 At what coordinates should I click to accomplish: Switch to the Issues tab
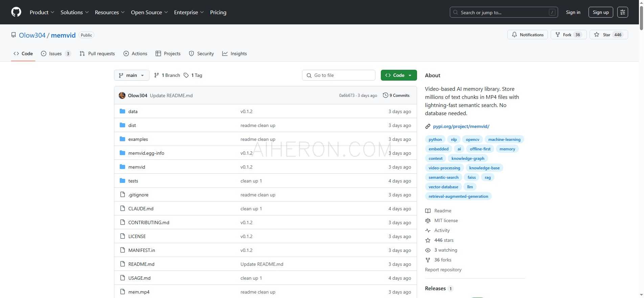tap(56, 54)
